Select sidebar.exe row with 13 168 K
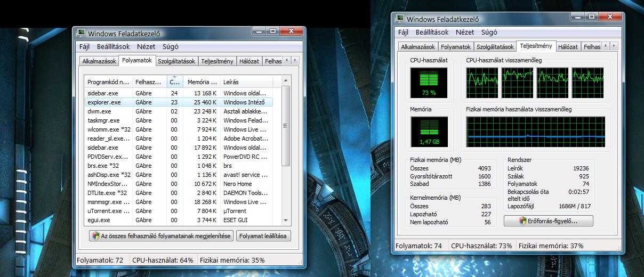Screen dimensions: 644x277 [179, 93]
